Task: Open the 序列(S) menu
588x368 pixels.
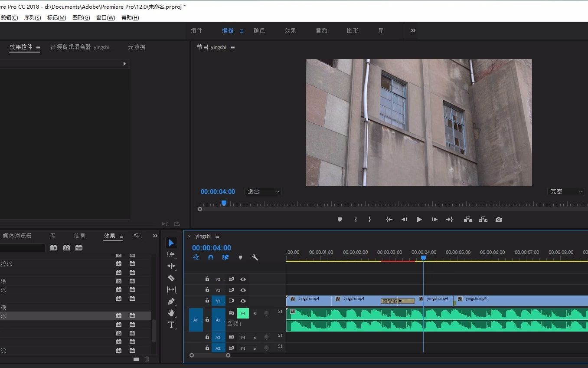Action: click(x=33, y=18)
